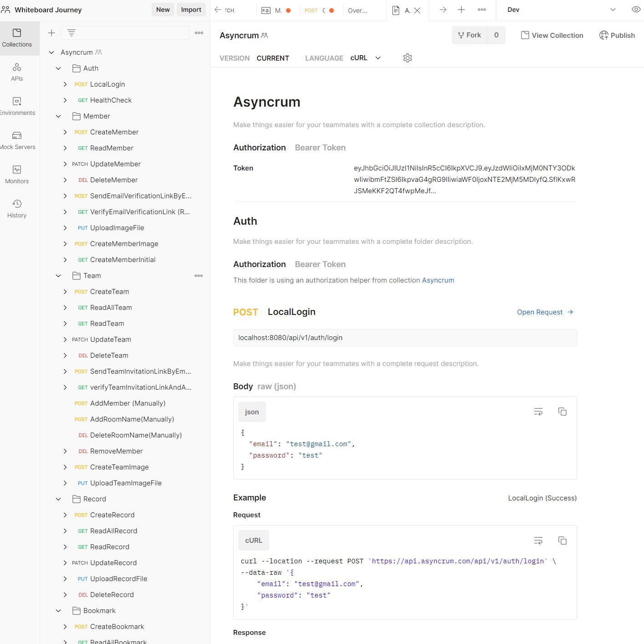
Task: Expand the LocalLogin request examples
Action: [x=65, y=84]
